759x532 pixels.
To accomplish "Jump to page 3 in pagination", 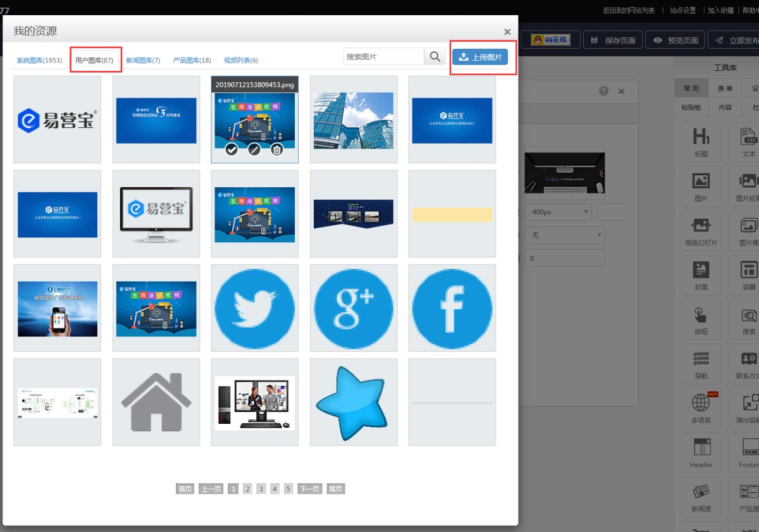I will 261,489.
